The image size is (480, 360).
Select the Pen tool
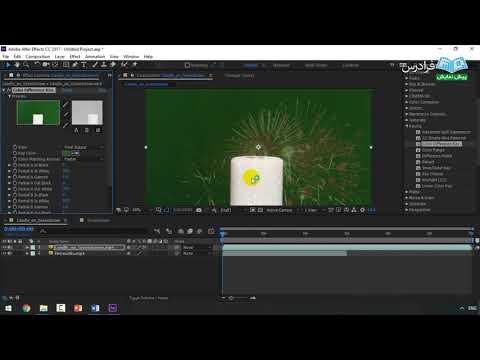pyautogui.click(x=75, y=65)
